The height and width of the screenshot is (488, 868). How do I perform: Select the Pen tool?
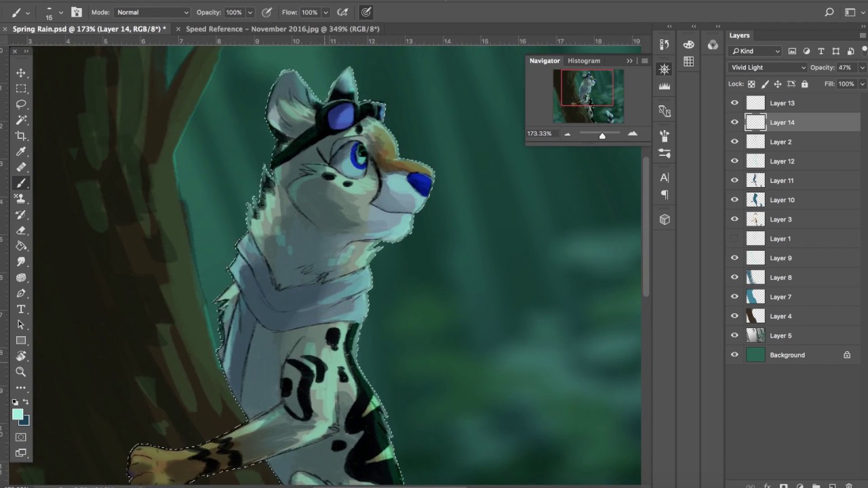(x=21, y=293)
